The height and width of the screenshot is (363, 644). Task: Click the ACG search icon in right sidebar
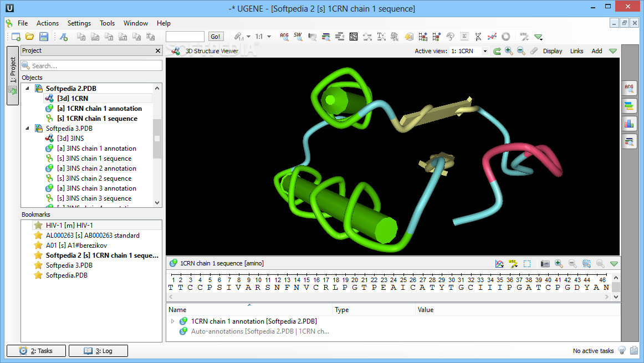point(629,88)
